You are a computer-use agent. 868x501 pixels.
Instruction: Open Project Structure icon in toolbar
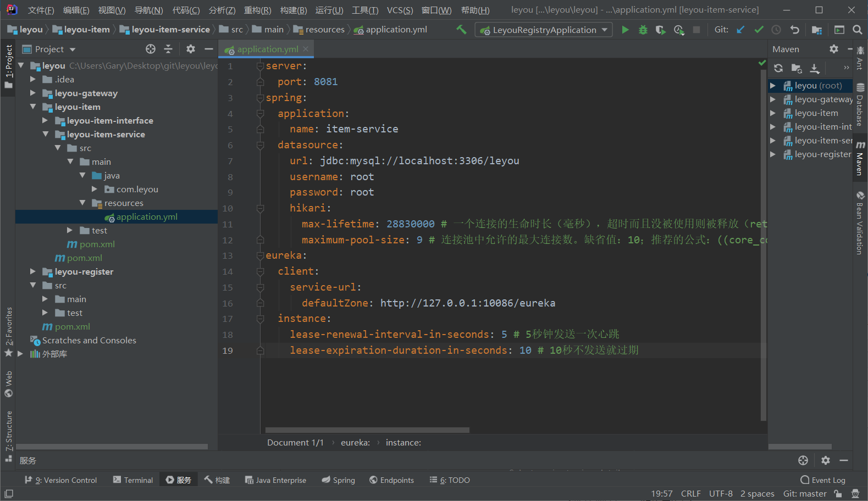click(817, 30)
